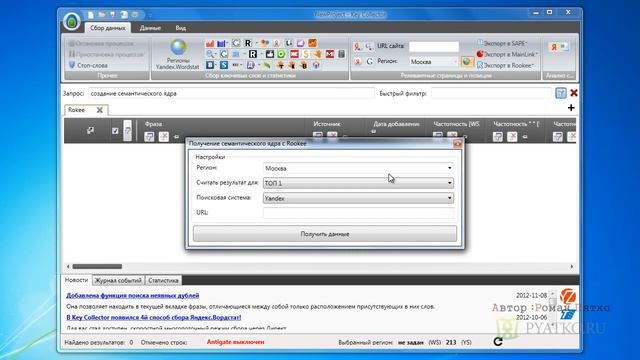Screen dimensions: 640x360
Task: Click the Яндекс Я icon in Анализ group
Action: tap(554, 47)
